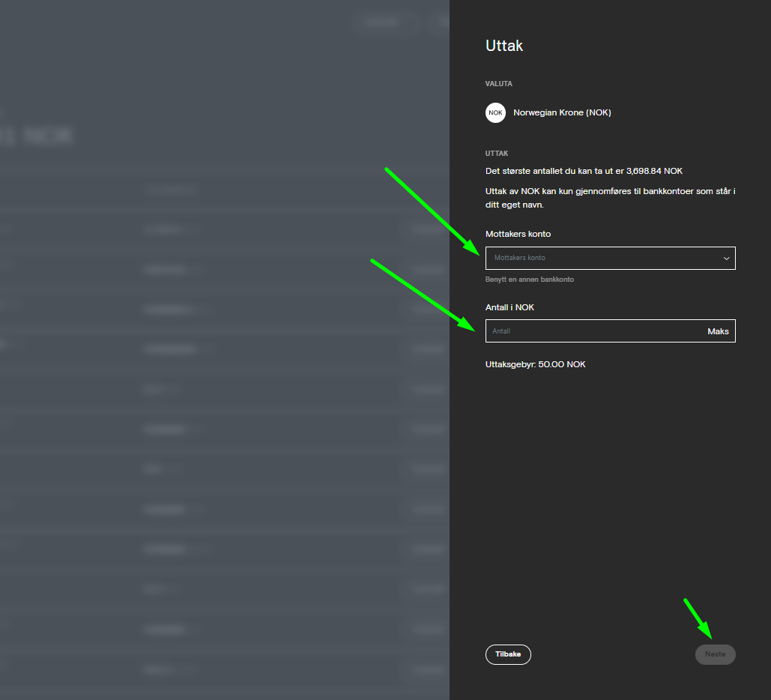Click the Uttaksgebyr: 50.00 NOK text
771x700 pixels.
coord(536,364)
